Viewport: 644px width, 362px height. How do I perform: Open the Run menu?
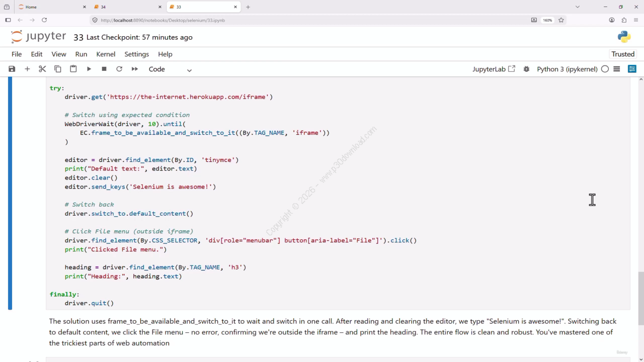point(81,54)
